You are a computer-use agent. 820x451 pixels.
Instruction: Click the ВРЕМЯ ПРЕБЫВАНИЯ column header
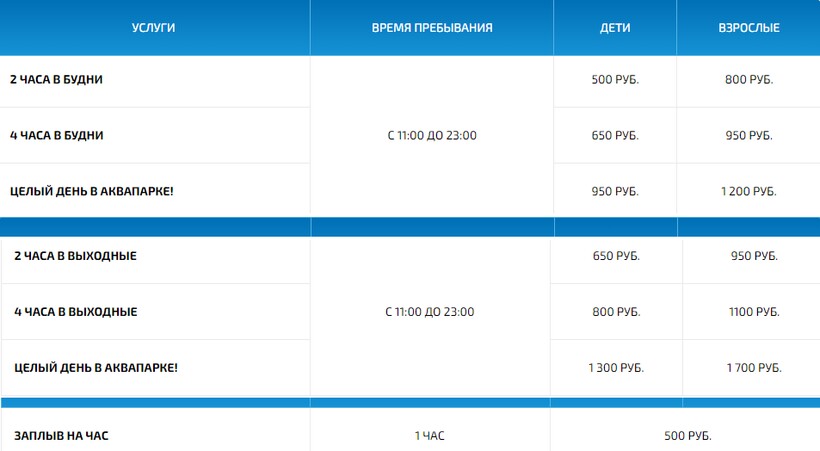click(431, 28)
